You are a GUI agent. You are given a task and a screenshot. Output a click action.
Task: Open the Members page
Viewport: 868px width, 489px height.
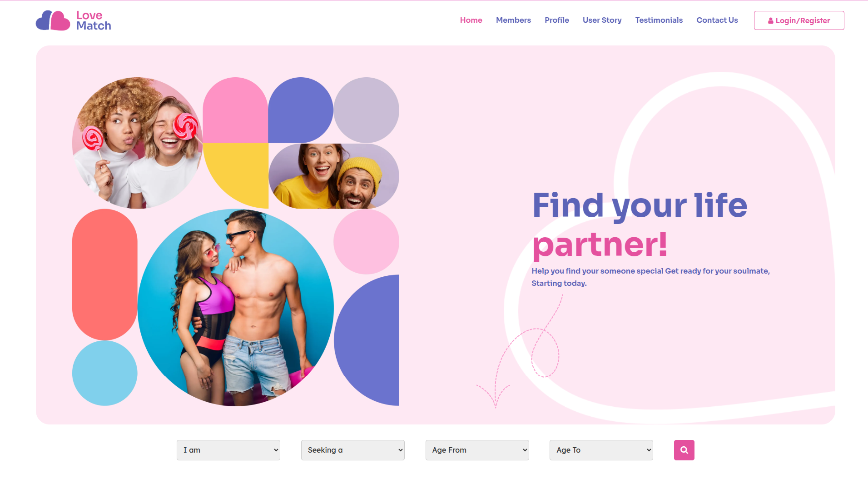coord(513,20)
